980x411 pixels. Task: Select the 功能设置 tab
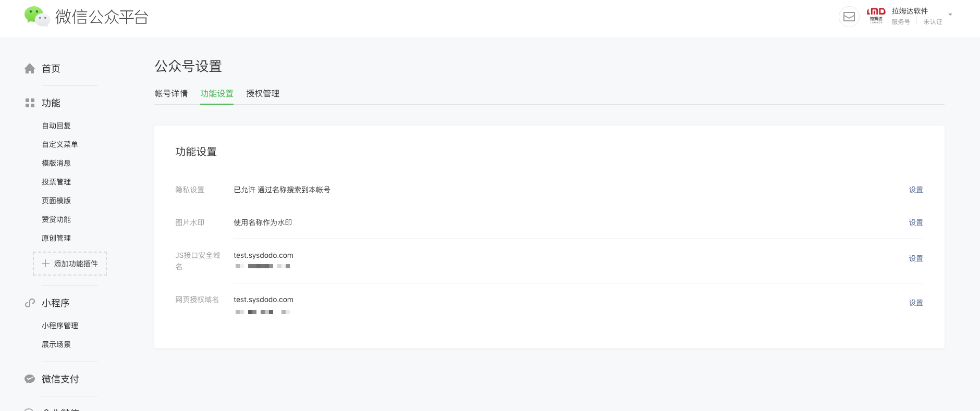[217, 93]
